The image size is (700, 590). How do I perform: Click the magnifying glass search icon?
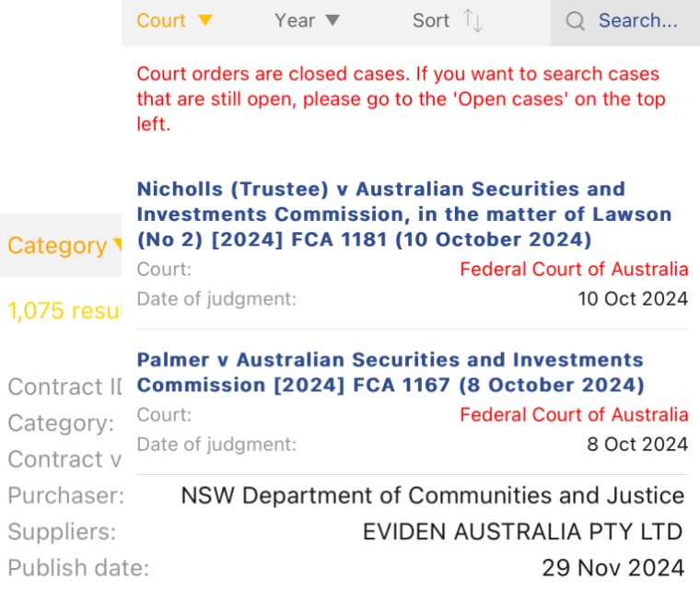click(x=575, y=21)
